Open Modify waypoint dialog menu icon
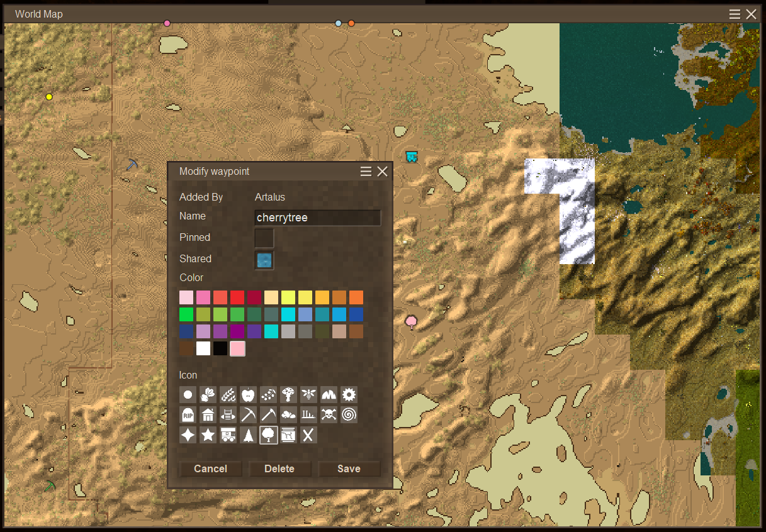The height and width of the screenshot is (532, 766). pos(366,172)
